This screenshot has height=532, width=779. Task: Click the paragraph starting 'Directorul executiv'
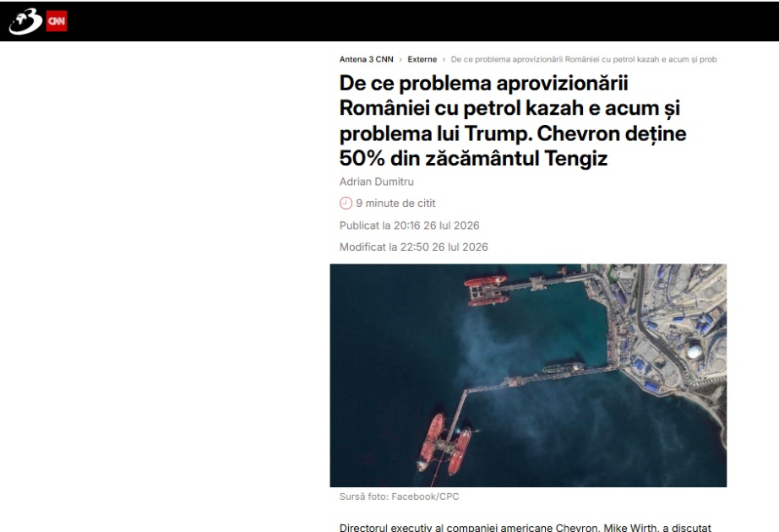tap(526, 527)
